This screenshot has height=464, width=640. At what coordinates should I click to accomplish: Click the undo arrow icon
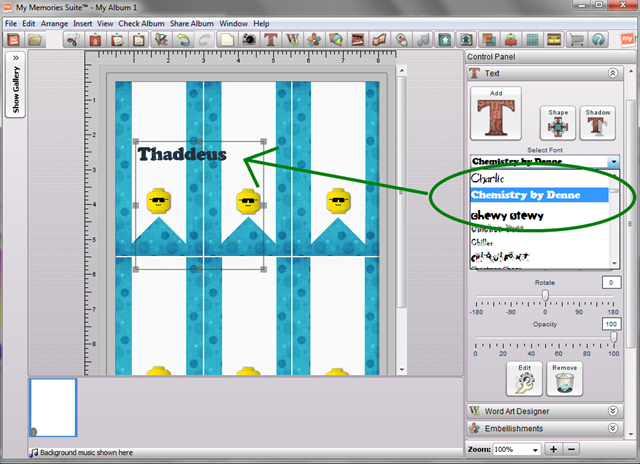(183, 40)
